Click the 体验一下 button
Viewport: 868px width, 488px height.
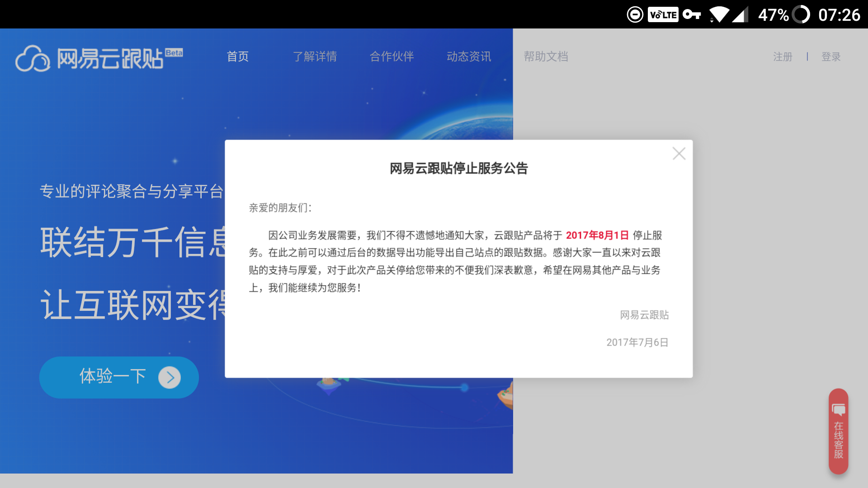pyautogui.click(x=118, y=377)
